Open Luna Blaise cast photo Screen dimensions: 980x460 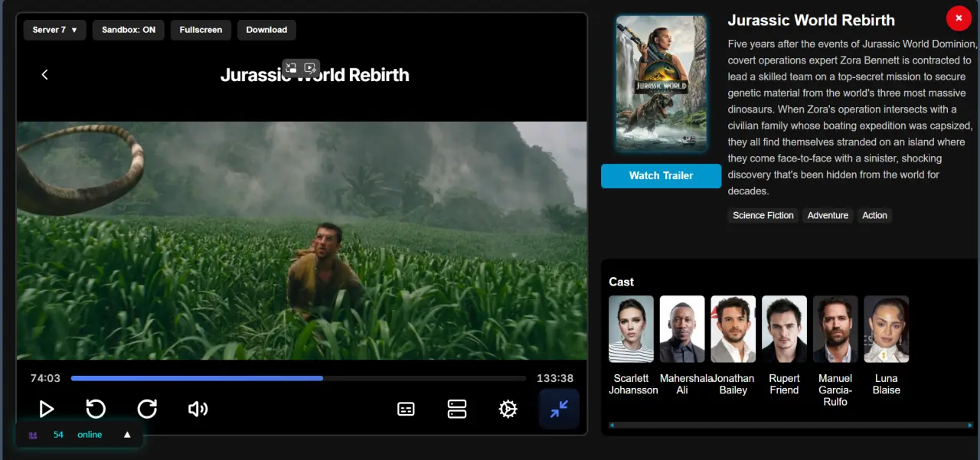pyautogui.click(x=887, y=329)
